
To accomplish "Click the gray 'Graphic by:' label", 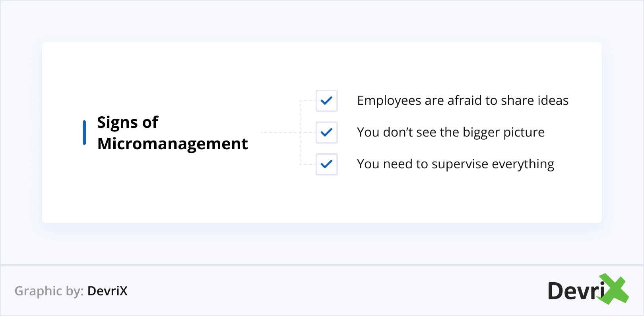I will (49, 291).
